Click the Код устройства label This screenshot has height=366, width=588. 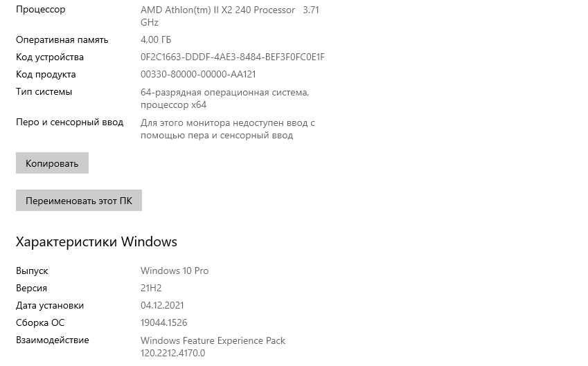(50, 57)
